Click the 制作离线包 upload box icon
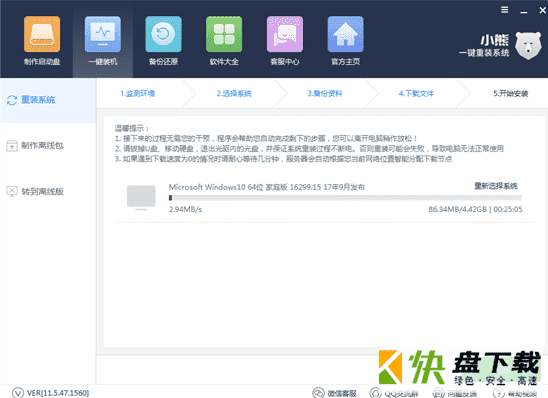The height and width of the screenshot is (398, 548). click(x=12, y=146)
